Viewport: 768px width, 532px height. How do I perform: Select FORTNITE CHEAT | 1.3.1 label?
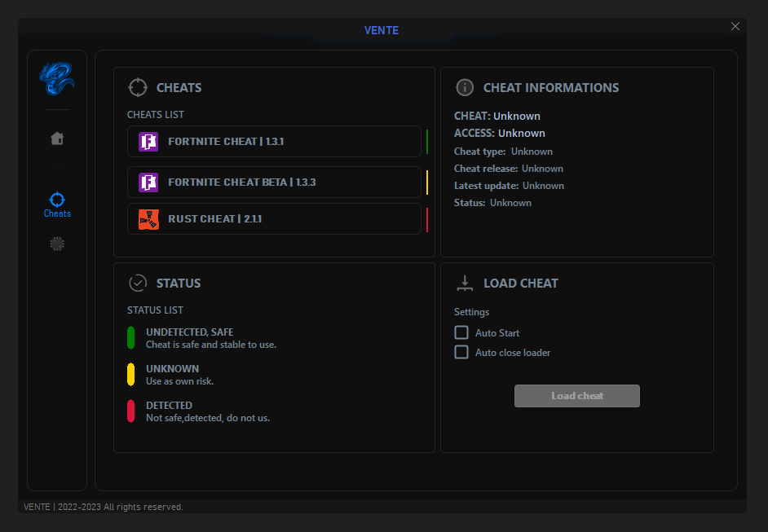tap(226, 142)
